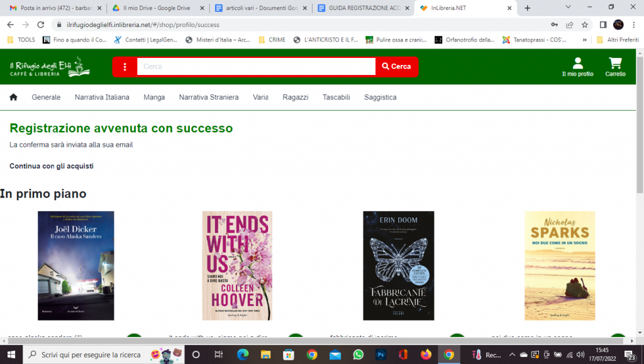Open Fabbricante di Lacrime book cover
This screenshot has height=364, width=644.
(398, 266)
